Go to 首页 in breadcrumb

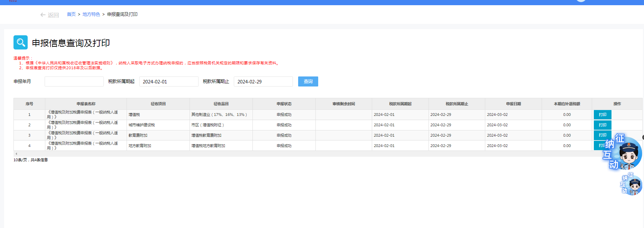click(x=71, y=14)
